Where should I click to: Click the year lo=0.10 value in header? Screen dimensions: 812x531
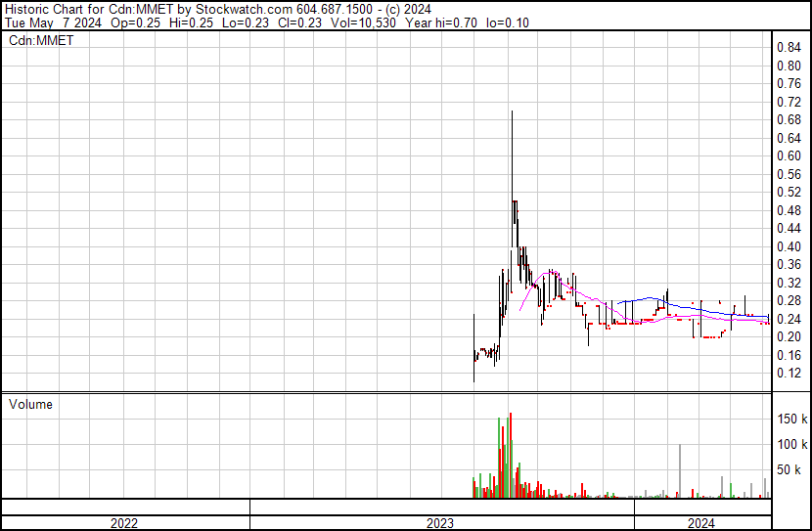coord(508,22)
